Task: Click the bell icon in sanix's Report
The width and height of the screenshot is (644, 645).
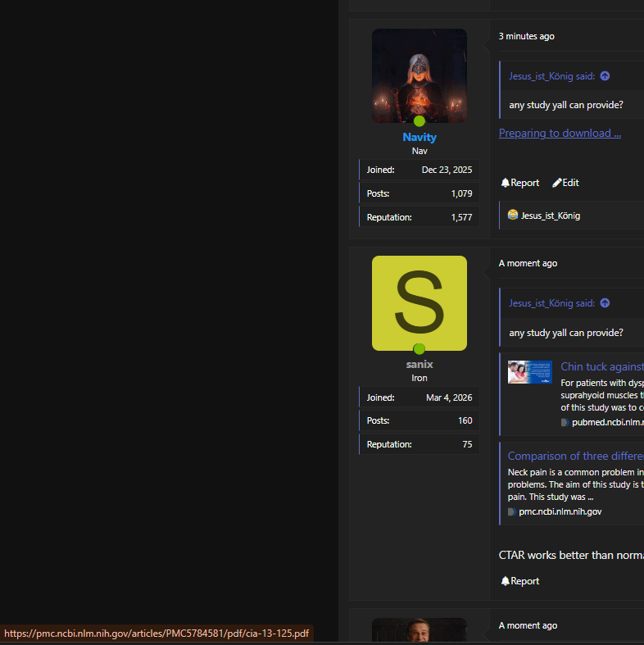Action: (505, 581)
